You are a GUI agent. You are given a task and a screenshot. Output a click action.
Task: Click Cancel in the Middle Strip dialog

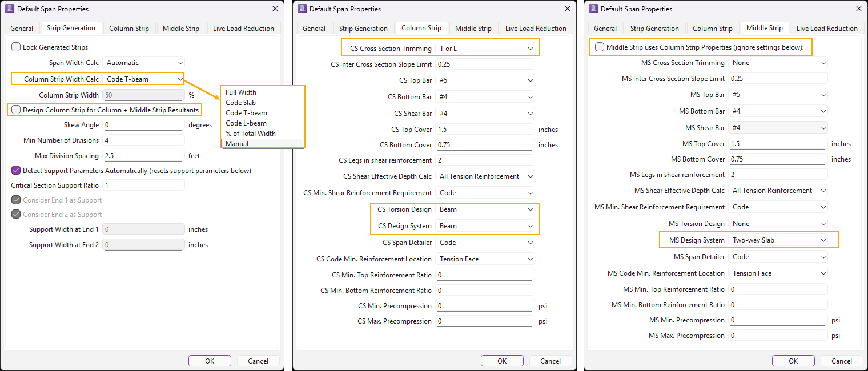click(842, 361)
